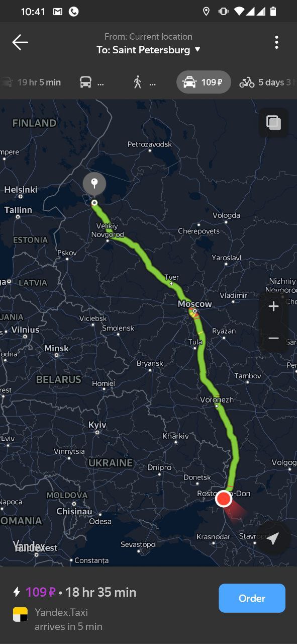The image size is (297, 644).
Task: Open the To: Saint Petersburg selector
Action: (x=148, y=50)
